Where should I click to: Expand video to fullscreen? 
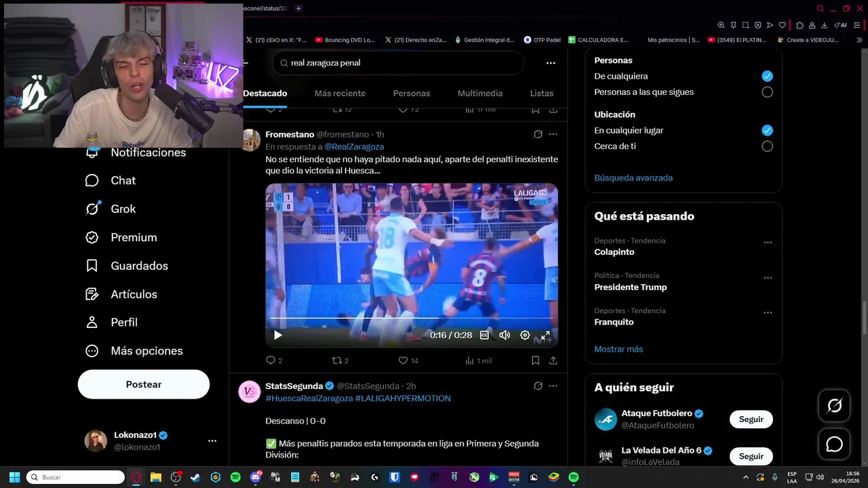(545, 335)
